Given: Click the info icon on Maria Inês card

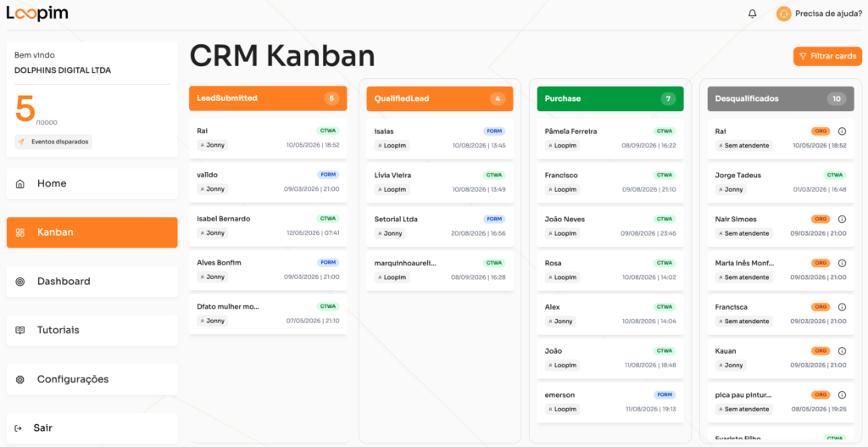Looking at the screenshot, I should (x=842, y=263).
